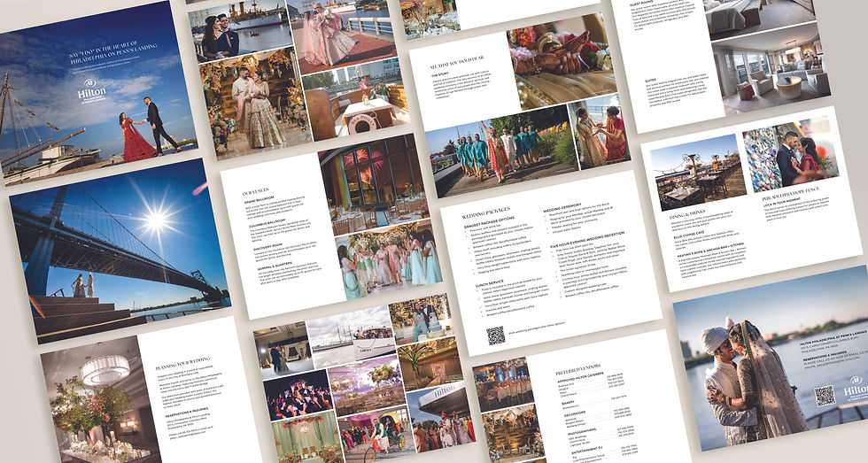Image resolution: width=868 pixels, height=463 pixels.
Task: Select the ballroom window with pink lights photo
Action: coord(372,184)
